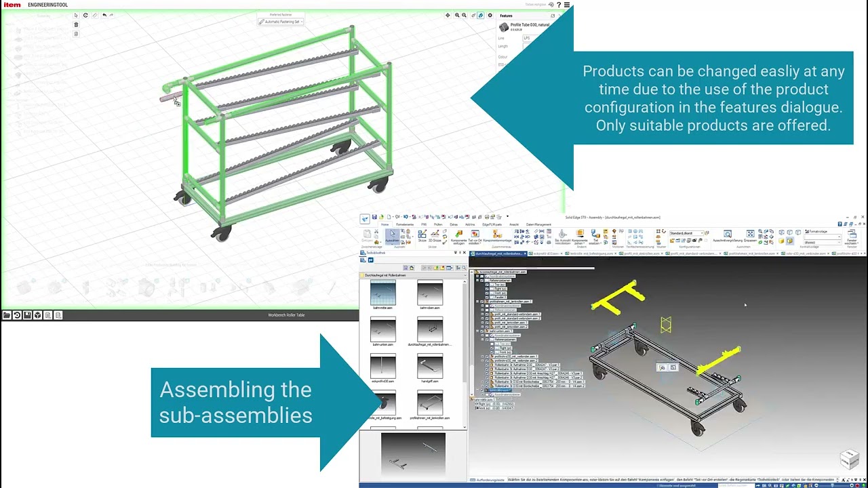
Task: Click the first icon in bottom-left toolbar
Action: [x=7, y=315]
